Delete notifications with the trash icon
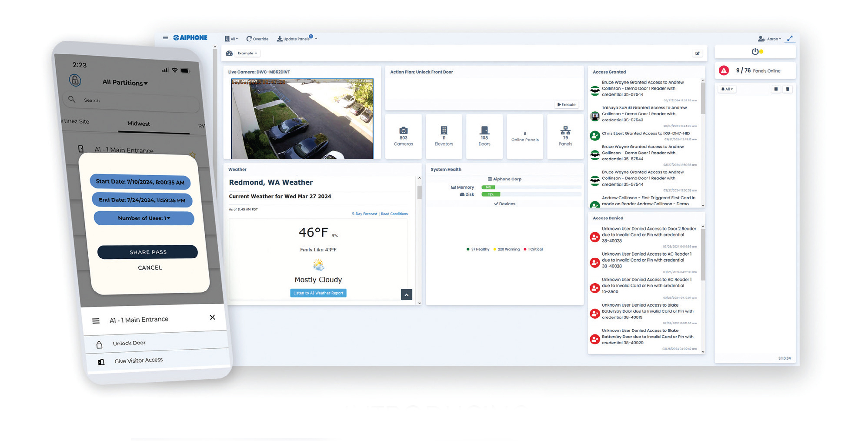 (x=788, y=89)
